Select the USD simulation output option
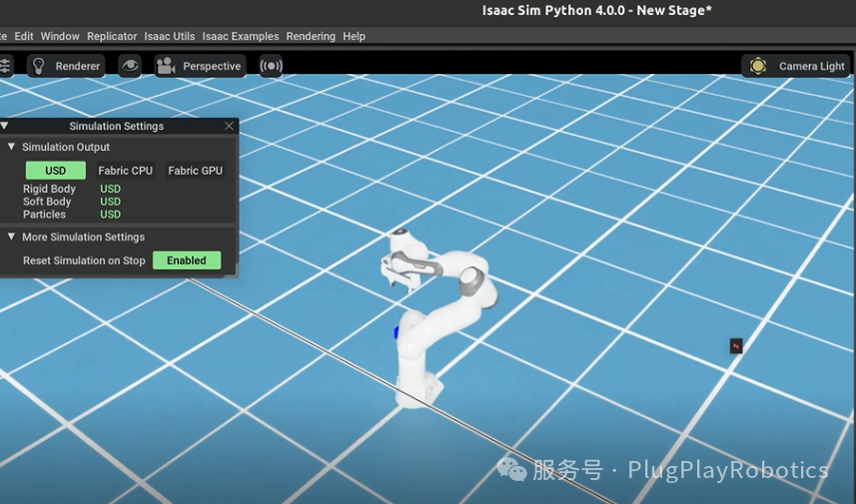The height and width of the screenshot is (504, 856). click(x=56, y=171)
